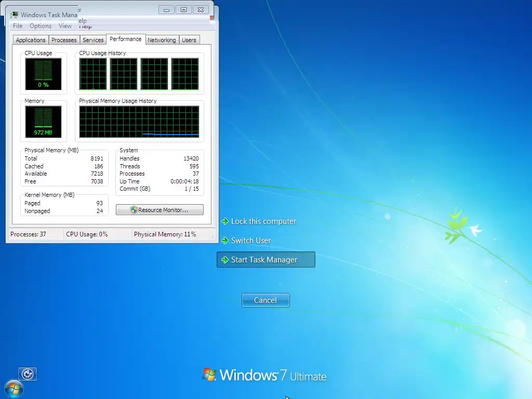Click the Total memory value 8191
Image resolution: width=532 pixels, height=399 pixels.
coord(97,158)
